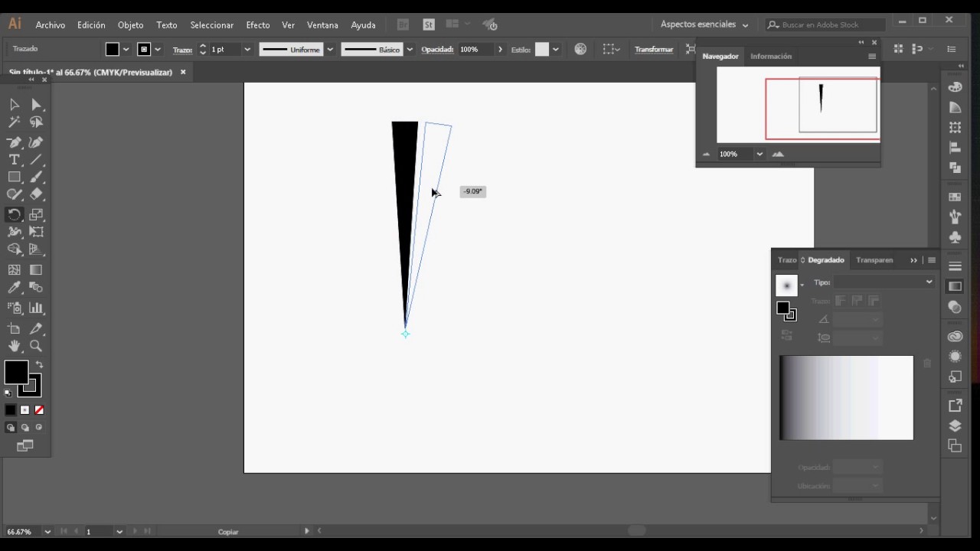This screenshot has height=551, width=980.
Task: Set paint mode to Gradient button
Action: tap(24, 410)
